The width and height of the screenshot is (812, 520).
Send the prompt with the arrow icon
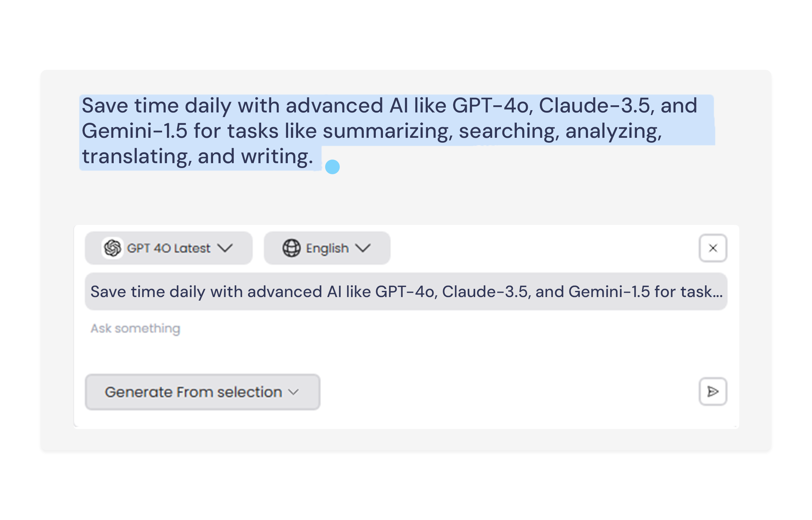[713, 392]
